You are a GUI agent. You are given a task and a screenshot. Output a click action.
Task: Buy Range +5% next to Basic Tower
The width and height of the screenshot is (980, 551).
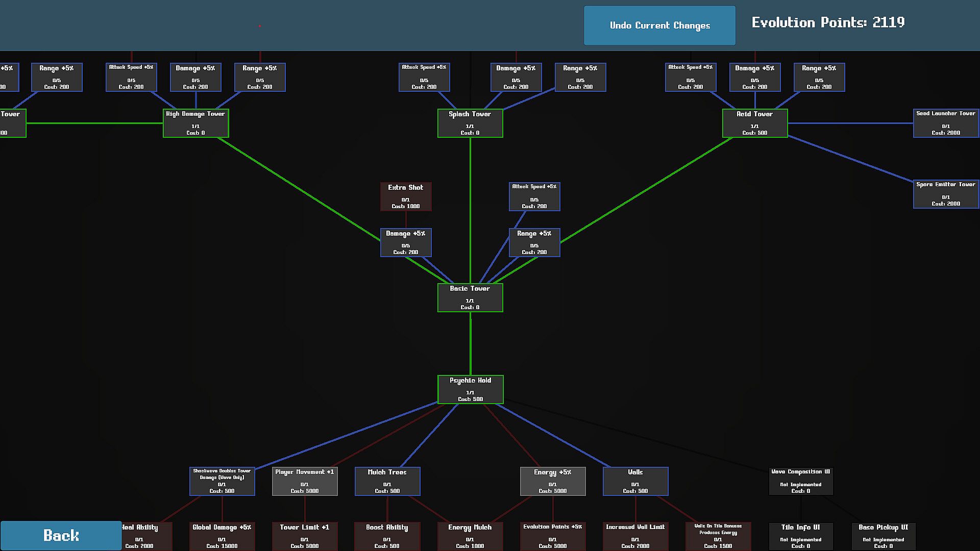tap(534, 242)
